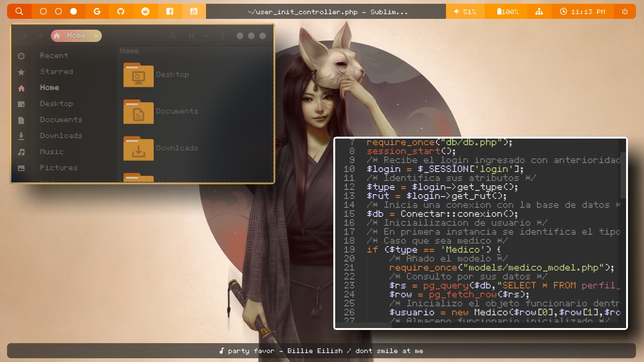Open the Facebook shortcut in top bar
Viewport: 644px width, 362px height.
pyautogui.click(x=170, y=11)
